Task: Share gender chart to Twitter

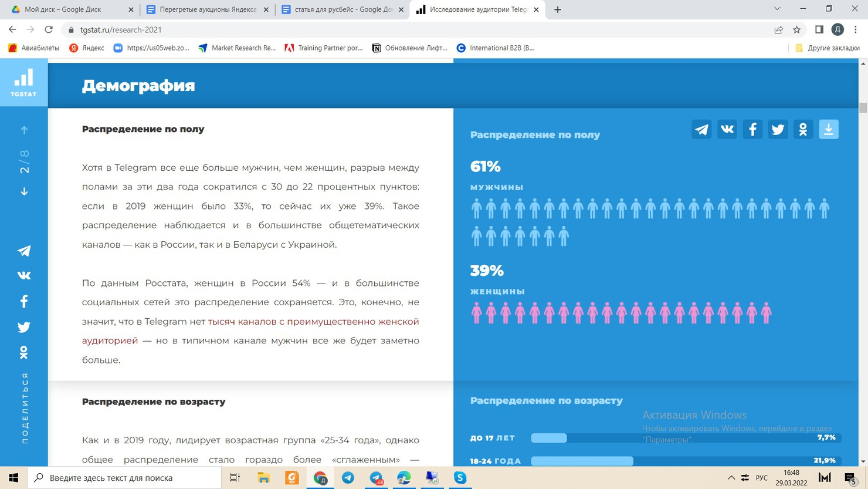Action: pyautogui.click(x=778, y=129)
